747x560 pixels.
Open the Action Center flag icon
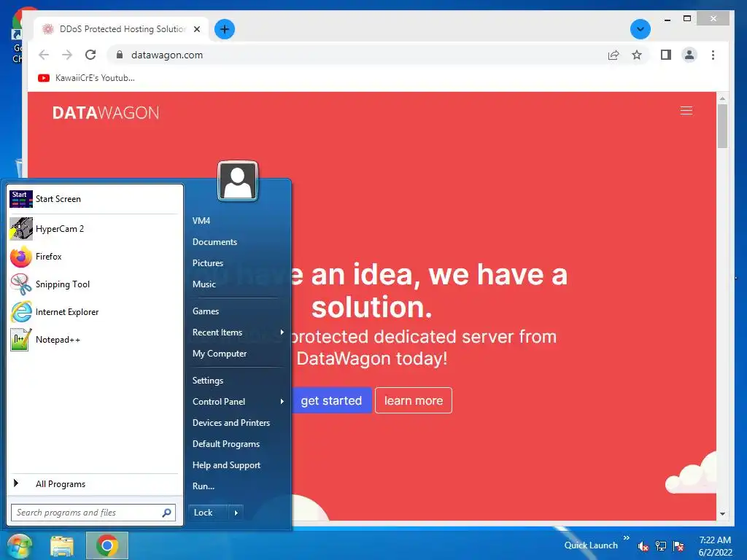pos(678,546)
